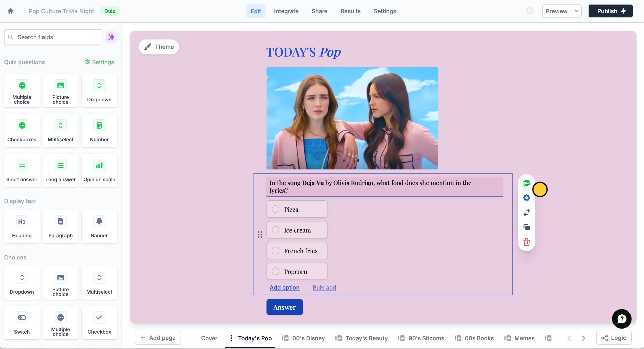Add a Number quiz field
The image size is (644, 349).
click(x=99, y=131)
